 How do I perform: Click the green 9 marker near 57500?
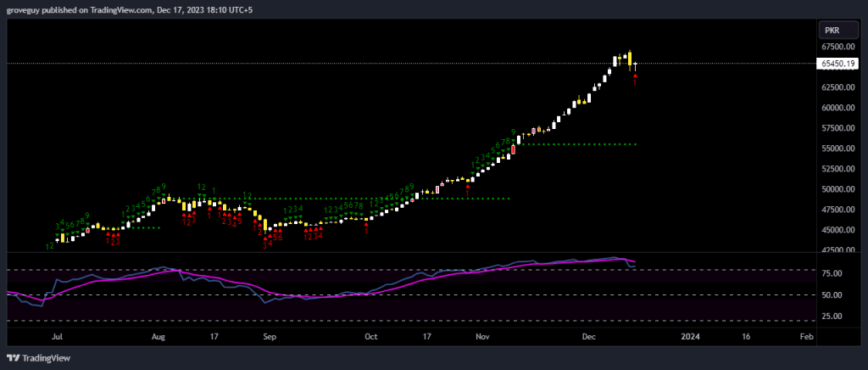(514, 132)
